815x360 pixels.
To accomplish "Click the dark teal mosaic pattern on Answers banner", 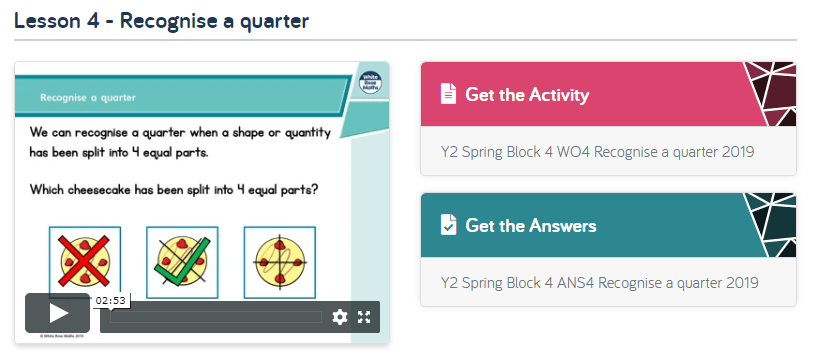I will (770, 225).
